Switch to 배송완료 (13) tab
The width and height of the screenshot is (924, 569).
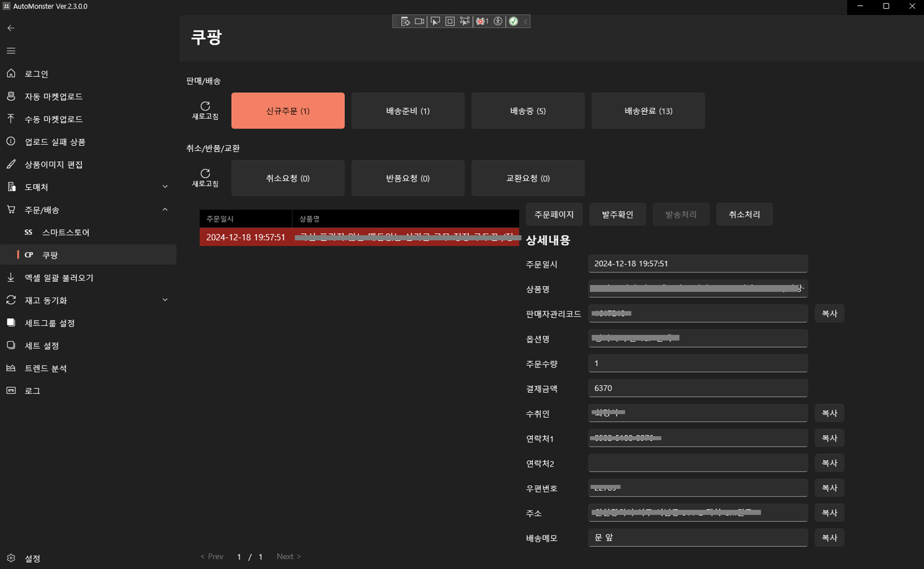pyautogui.click(x=648, y=110)
